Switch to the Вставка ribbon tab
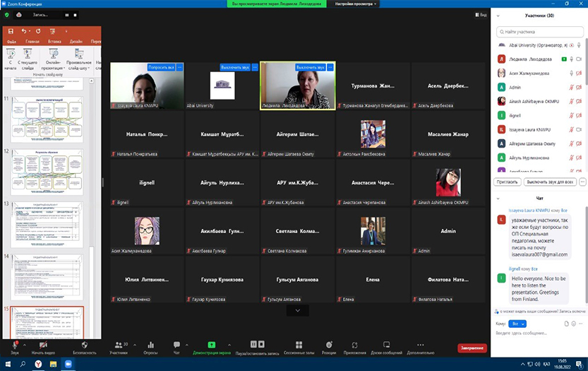This screenshot has height=371, width=588. [54, 42]
